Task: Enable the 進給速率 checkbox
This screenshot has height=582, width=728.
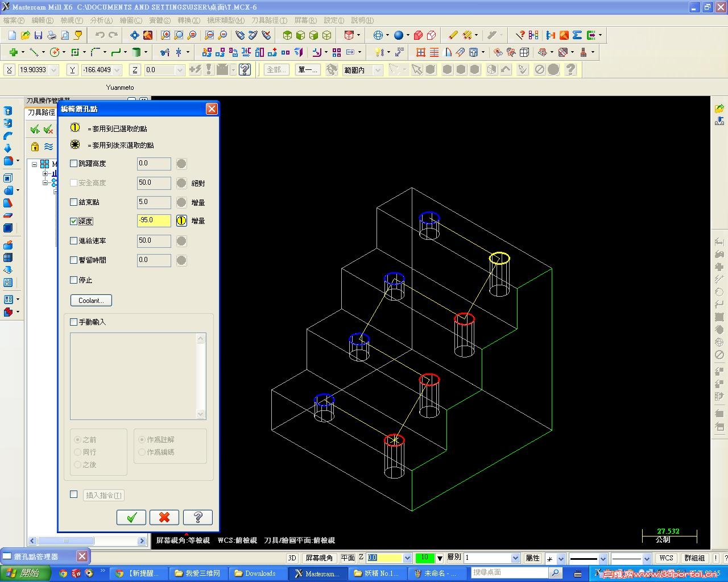Action: tap(73, 241)
